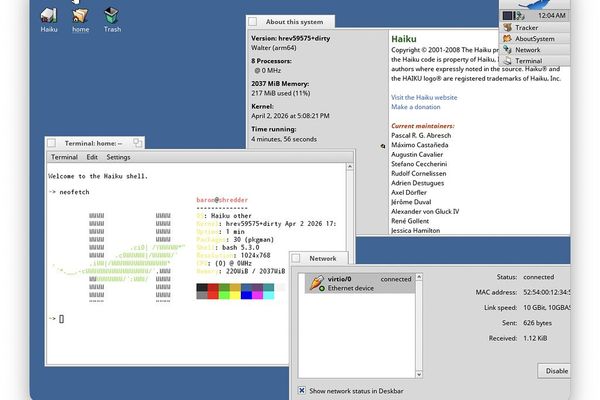The image size is (600, 400).
Task: Click the Link speed value 10 GBit
Action: point(547,307)
